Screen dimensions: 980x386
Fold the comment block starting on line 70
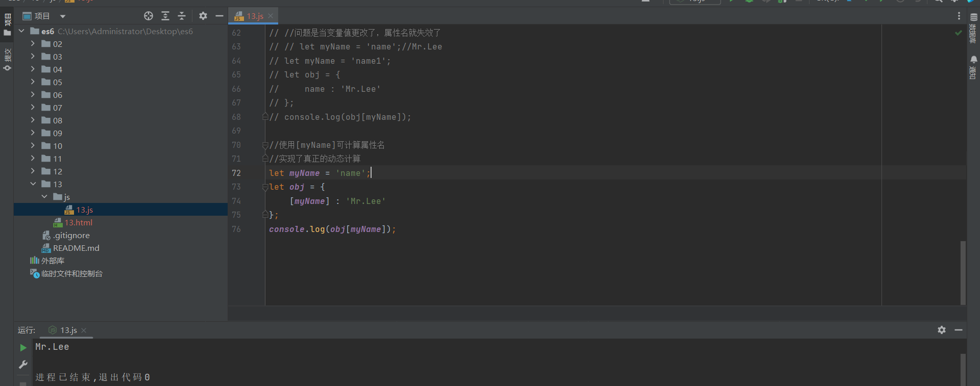tap(265, 145)
